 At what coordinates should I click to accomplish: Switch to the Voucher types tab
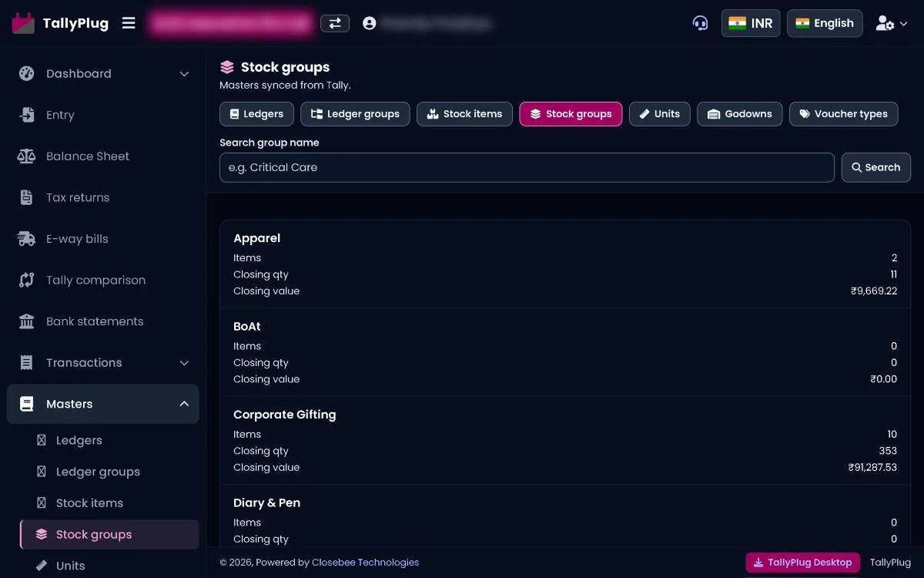click(843, 114)
